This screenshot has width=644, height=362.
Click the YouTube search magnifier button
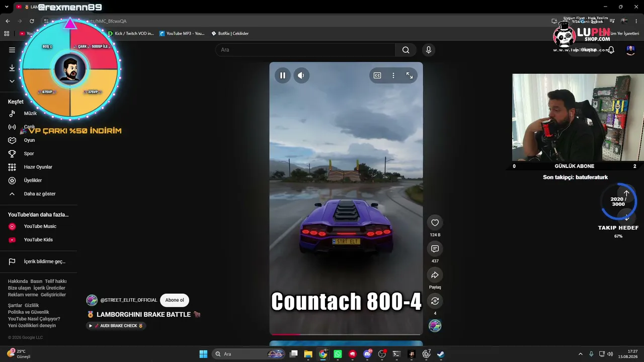[x=406, y=50]
